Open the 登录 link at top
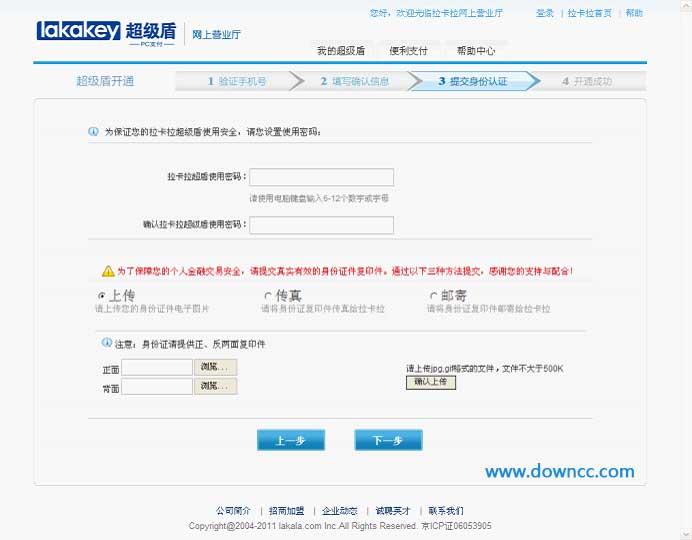Viewport: 692px width, 540px height. pyautogui.click(x=544, y=14)
